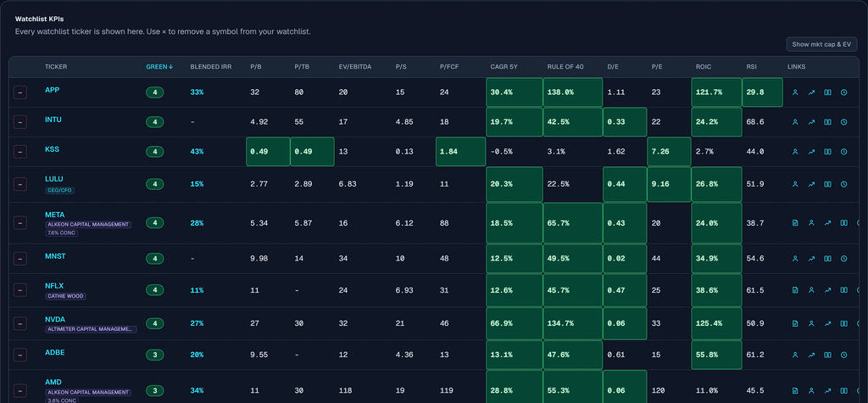Viewport: 868px width, 403px height.
Task: Click the green score badge for APP
Action: (x=155, y=92)
